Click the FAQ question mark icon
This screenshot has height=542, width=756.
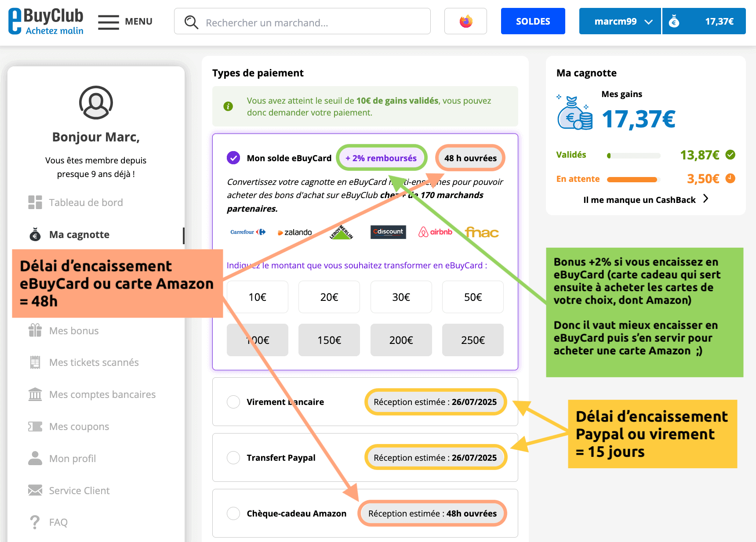click(35, 522)
